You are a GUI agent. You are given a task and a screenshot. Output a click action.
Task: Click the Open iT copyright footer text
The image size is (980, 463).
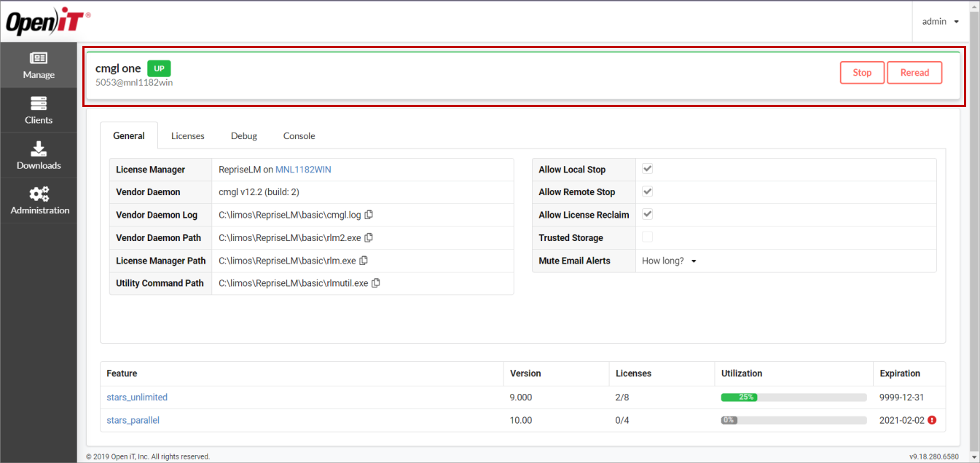(x=148, y=456)
